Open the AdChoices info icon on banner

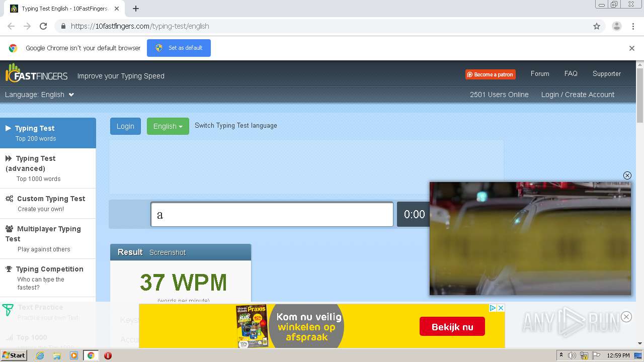(x=493, y=308)
